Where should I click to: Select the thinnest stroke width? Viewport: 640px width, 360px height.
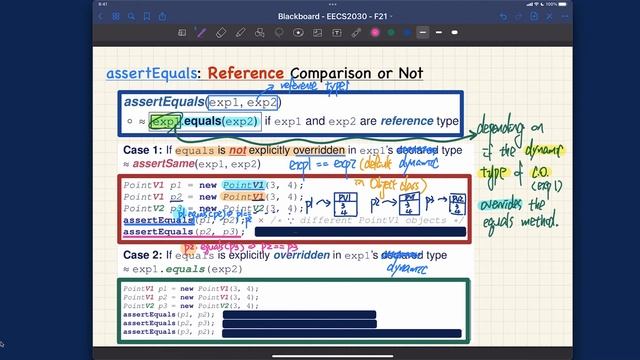click(423, 33)
